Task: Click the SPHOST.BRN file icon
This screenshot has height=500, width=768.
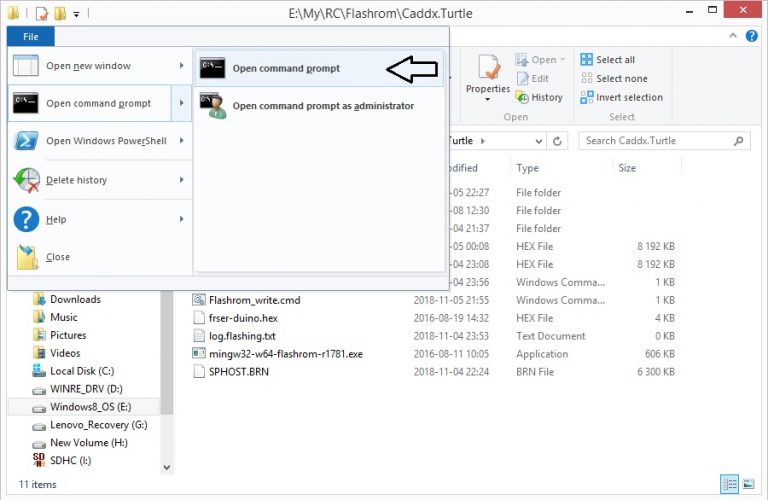Action: tap(199, 372)
